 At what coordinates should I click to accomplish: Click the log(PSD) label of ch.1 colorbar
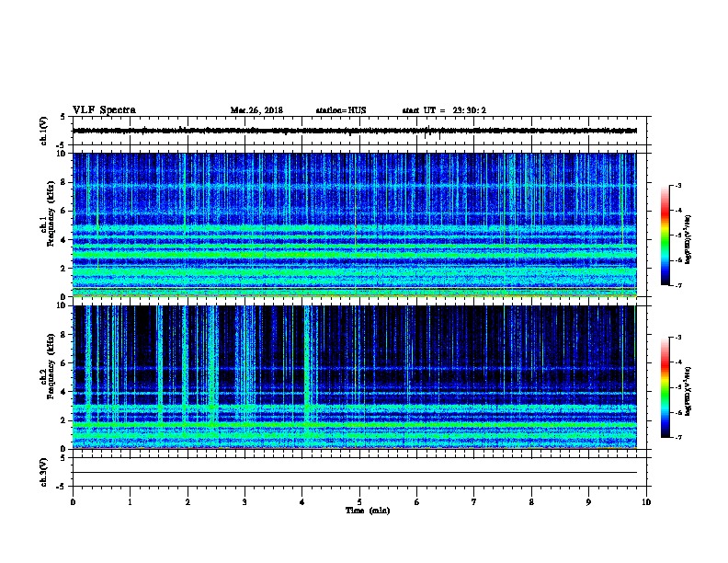(x=688, y=239)
